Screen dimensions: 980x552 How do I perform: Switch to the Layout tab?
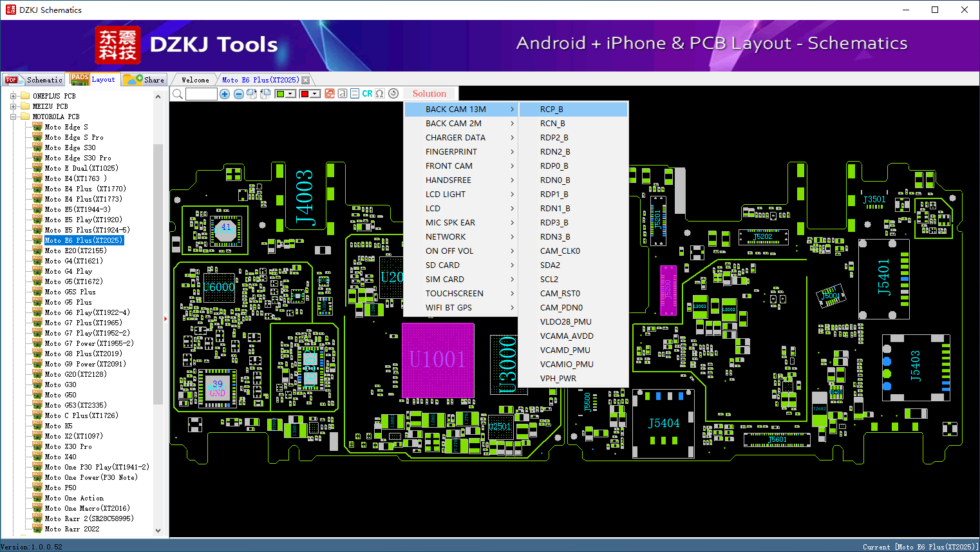pos(93,79)
